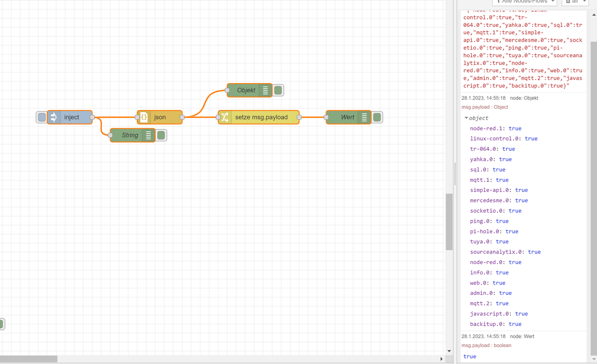Click the 'admin.0: true' property row
This screenshot has height=364, width=597.
(x=491, y=293)
